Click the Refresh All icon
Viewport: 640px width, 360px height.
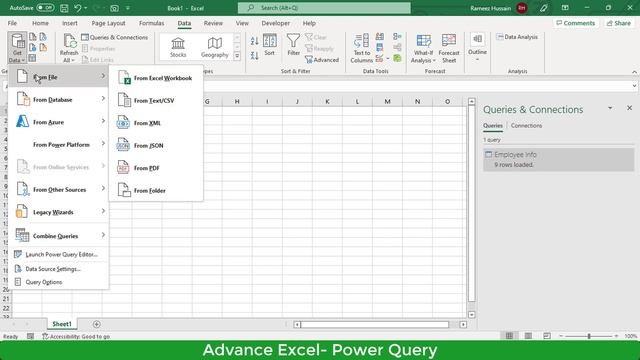69,42
